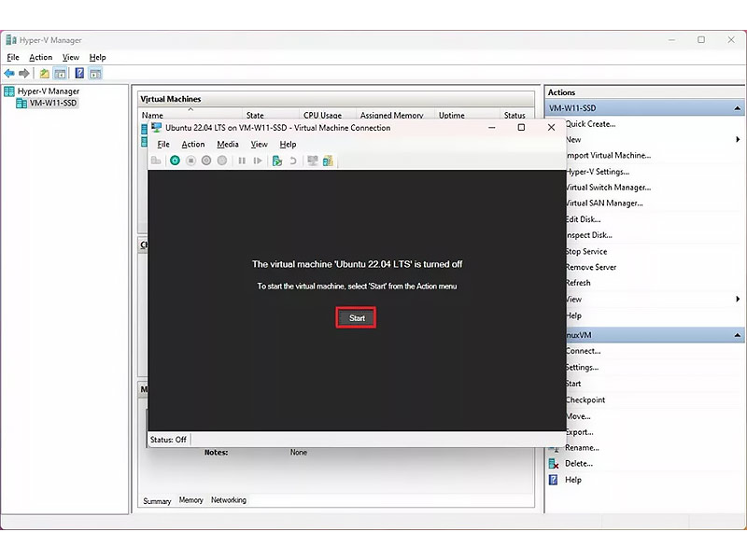Click Checkpoint in the nuxVM actions

[585, 400]
